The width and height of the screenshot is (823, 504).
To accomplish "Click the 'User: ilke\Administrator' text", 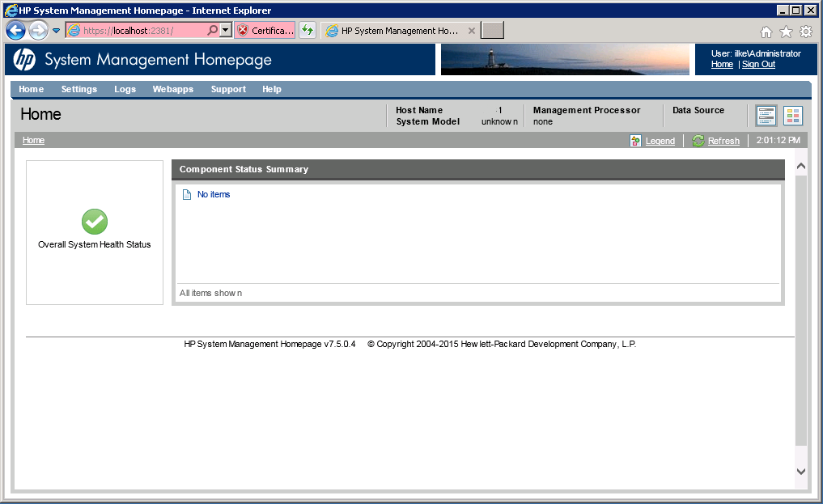I will point(757,53).
